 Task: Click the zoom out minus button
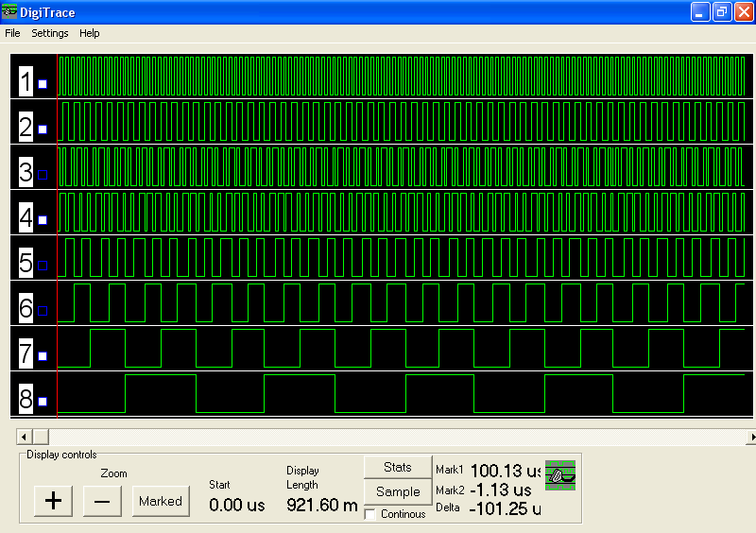[102, 501]
